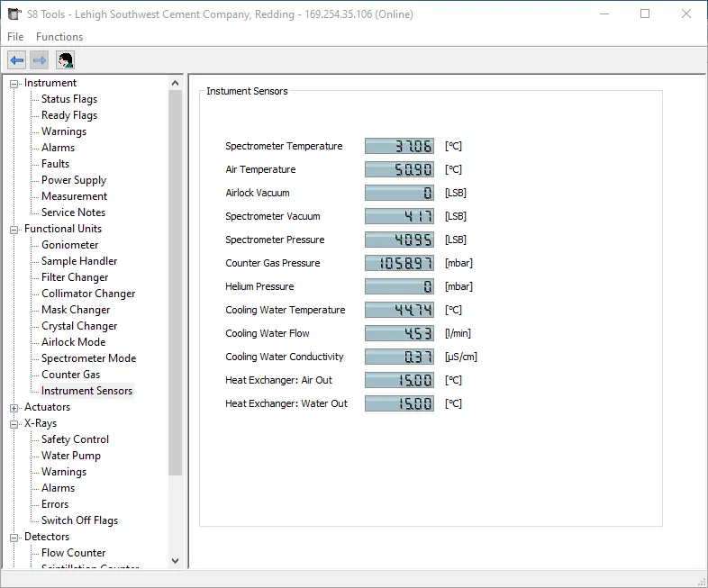Click the Counter Gas Pressure reading

(x=399, y=263)
